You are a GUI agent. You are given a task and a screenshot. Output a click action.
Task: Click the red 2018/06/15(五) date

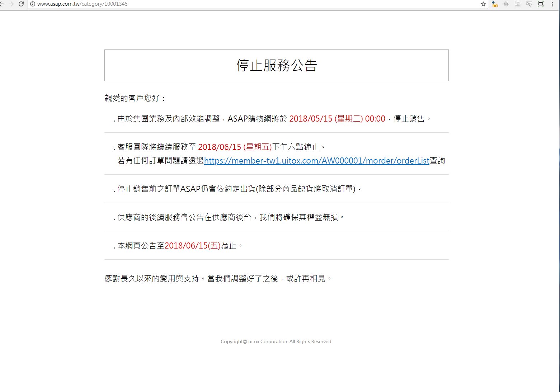(x=193, y=246)
